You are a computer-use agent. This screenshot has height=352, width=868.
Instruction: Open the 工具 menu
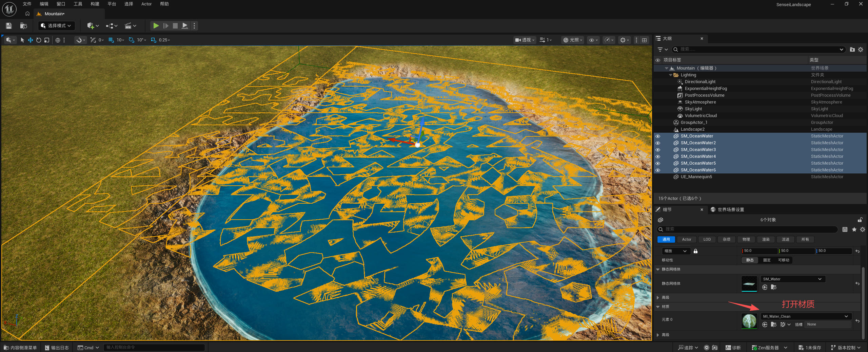pos(78,4)
